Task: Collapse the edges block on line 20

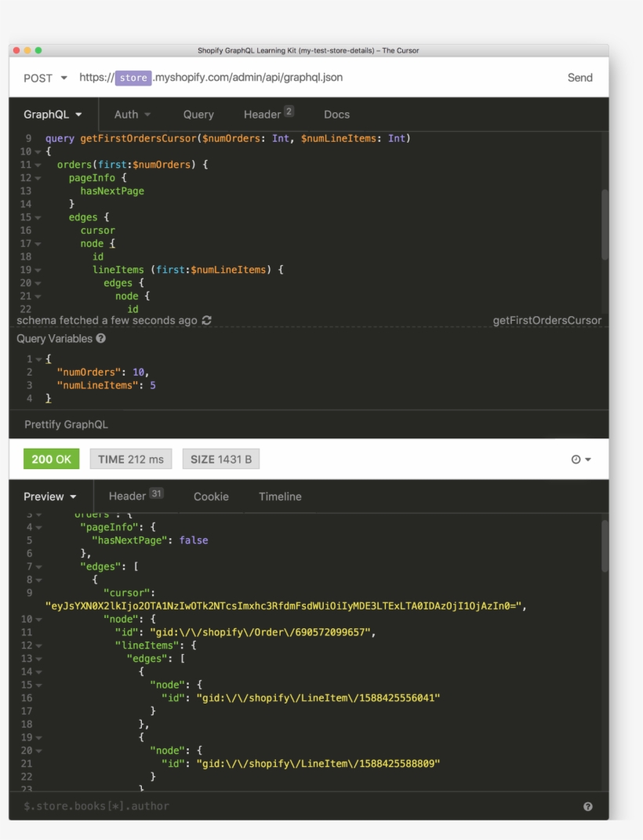Action: click(x=38, y=283)
